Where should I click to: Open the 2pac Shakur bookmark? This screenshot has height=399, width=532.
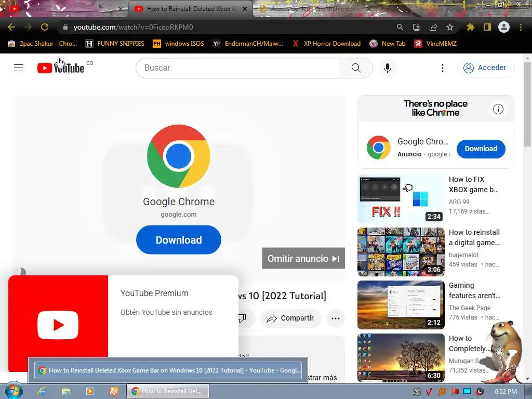pyautogui.click(x=43, y=44)
